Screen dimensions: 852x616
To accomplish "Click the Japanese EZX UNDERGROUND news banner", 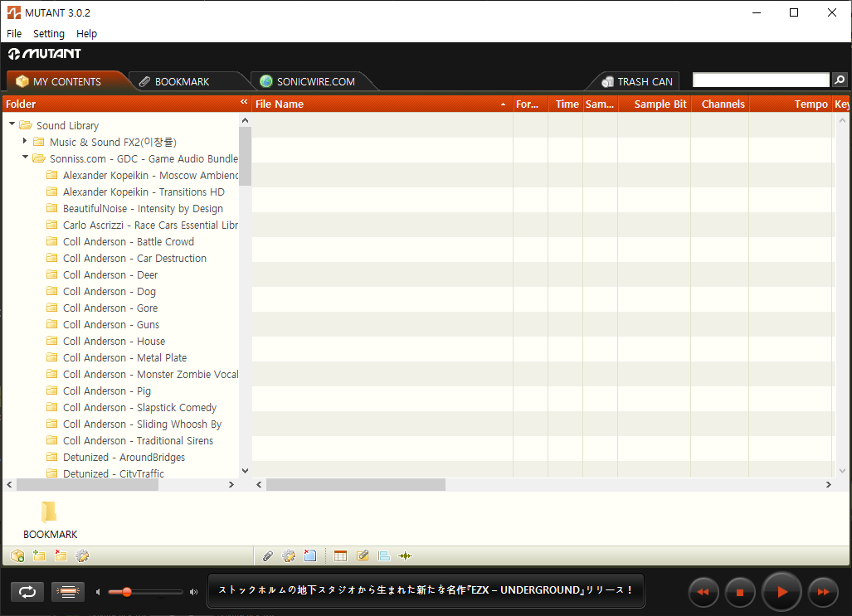I will point(426,590).
